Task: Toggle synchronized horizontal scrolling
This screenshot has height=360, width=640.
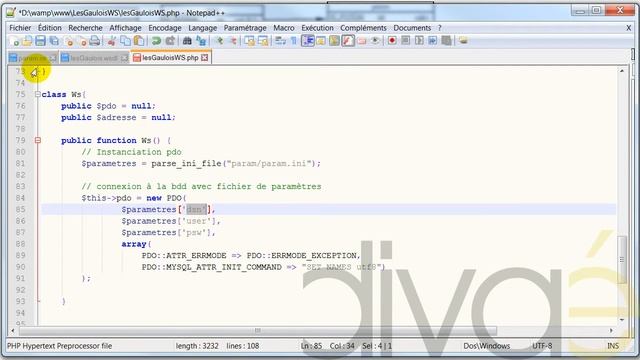Action: tap(263, 41)
